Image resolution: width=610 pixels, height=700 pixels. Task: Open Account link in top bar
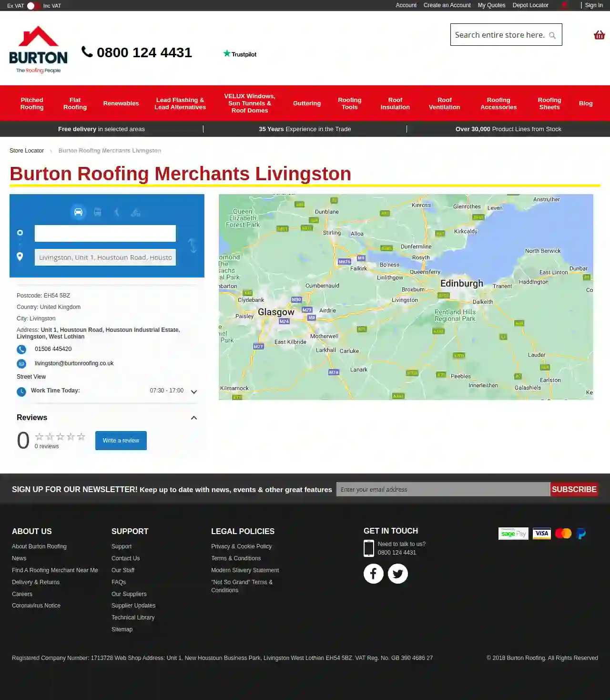(x=406, y=5)
